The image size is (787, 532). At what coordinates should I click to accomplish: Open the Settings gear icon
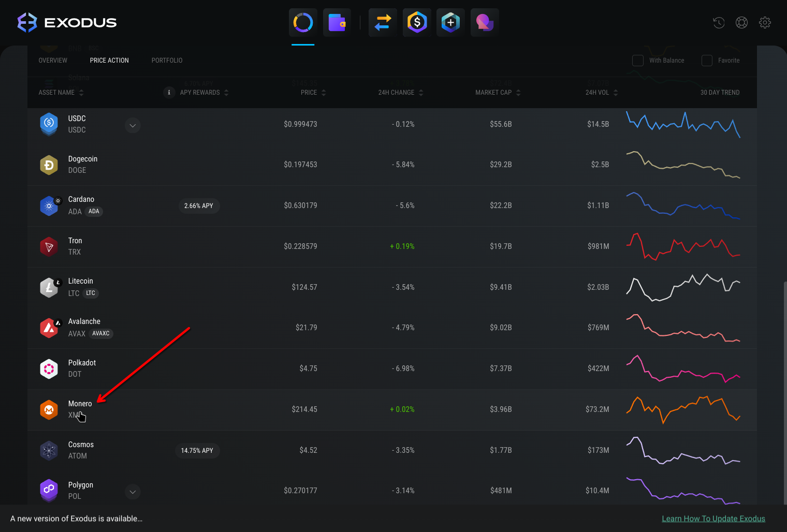765,23
